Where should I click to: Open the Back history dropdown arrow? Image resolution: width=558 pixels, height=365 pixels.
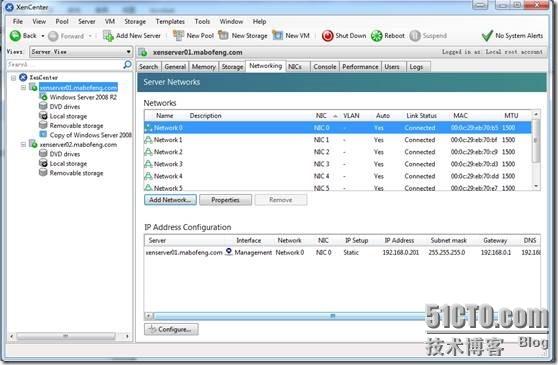coord(43,36)
